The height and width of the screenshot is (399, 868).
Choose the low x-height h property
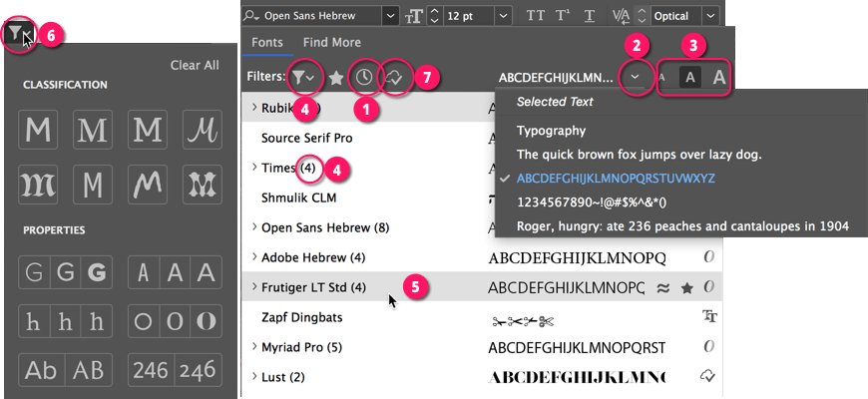tap(34, 321)
